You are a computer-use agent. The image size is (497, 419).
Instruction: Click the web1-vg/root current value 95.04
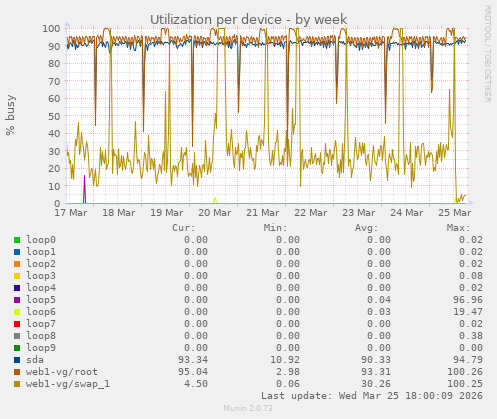(193, 372)
